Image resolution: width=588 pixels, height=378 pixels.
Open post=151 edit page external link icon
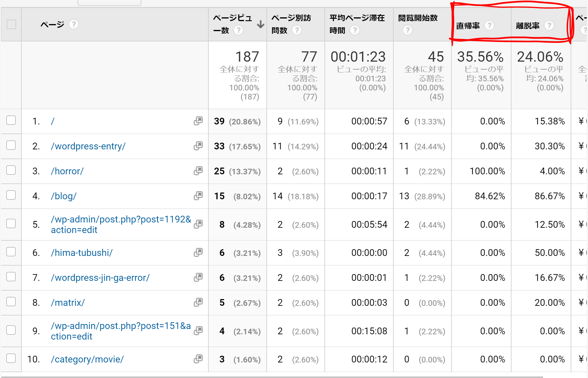point(198,331)
